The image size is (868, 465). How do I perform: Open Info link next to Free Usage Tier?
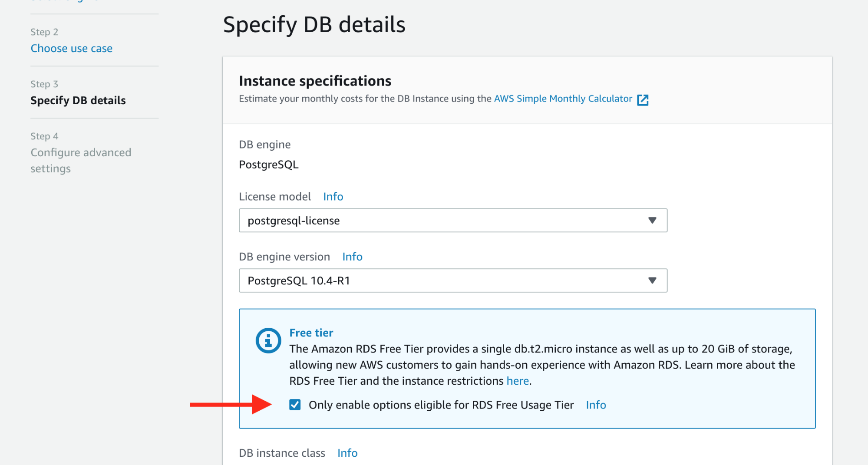pyautogui.click(x=596, y=405)
